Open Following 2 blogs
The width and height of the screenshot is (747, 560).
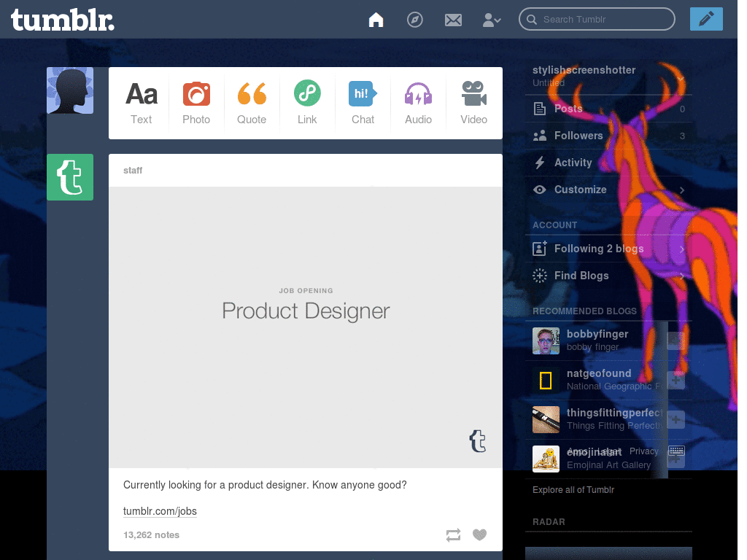click(608, 249)
